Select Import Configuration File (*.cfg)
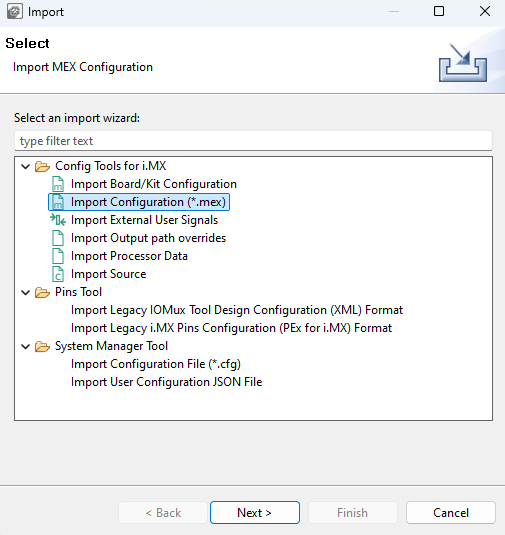The image size is (505, 535). [x=156, y=364]
